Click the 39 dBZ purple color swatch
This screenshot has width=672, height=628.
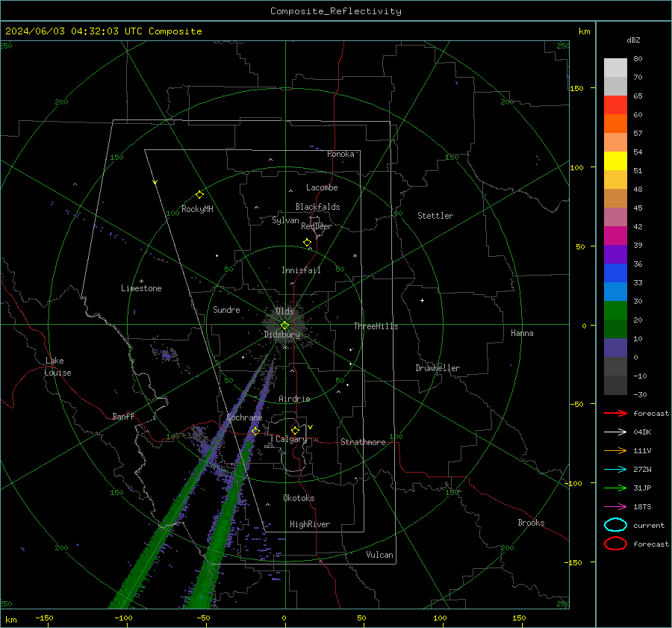(615, 254)
